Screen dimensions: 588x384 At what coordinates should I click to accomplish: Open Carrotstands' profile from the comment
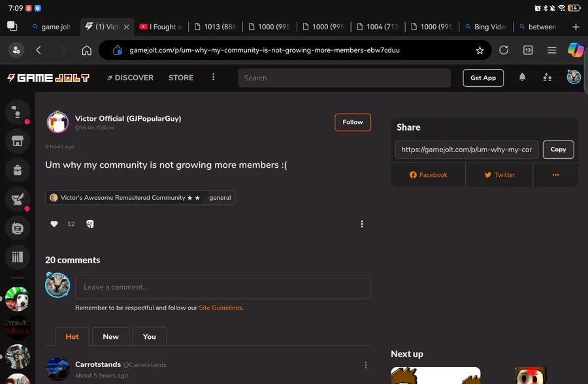coord(98,364)
